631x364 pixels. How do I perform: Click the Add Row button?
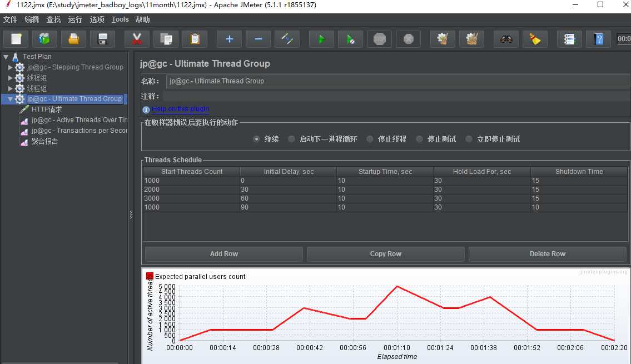tap(223, 254)
